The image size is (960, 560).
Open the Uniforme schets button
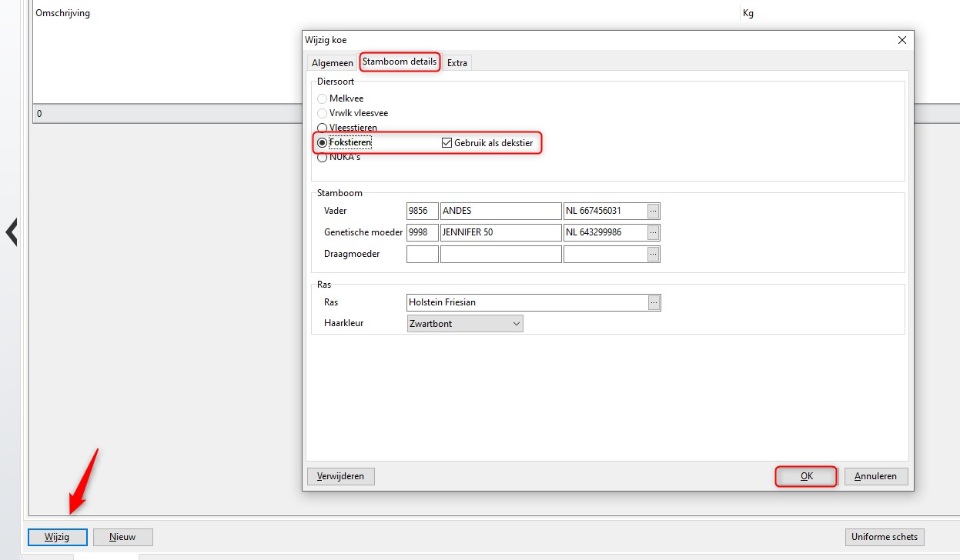(885, 537)
